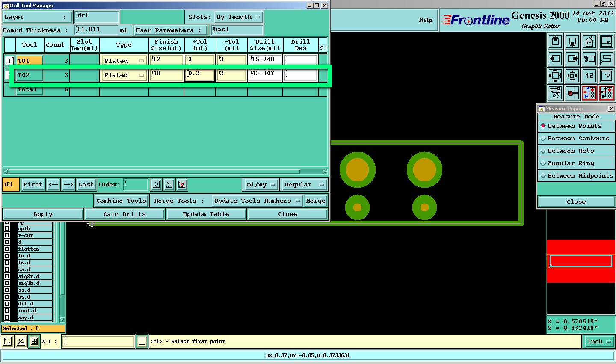This screenshot has width=616, height=364.
Task: Click the Last navigation button
Action: point(86,185)
